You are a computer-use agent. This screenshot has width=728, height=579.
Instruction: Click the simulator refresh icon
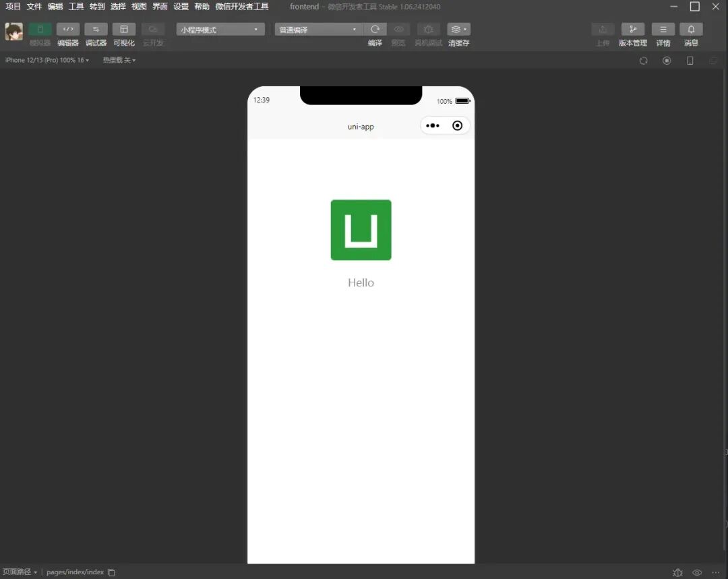(x=644, y=61)
